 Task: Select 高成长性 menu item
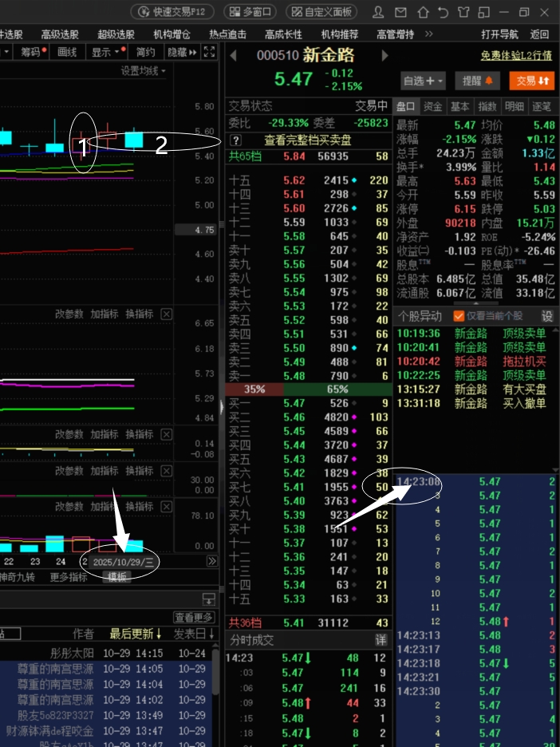click(284, 34)
